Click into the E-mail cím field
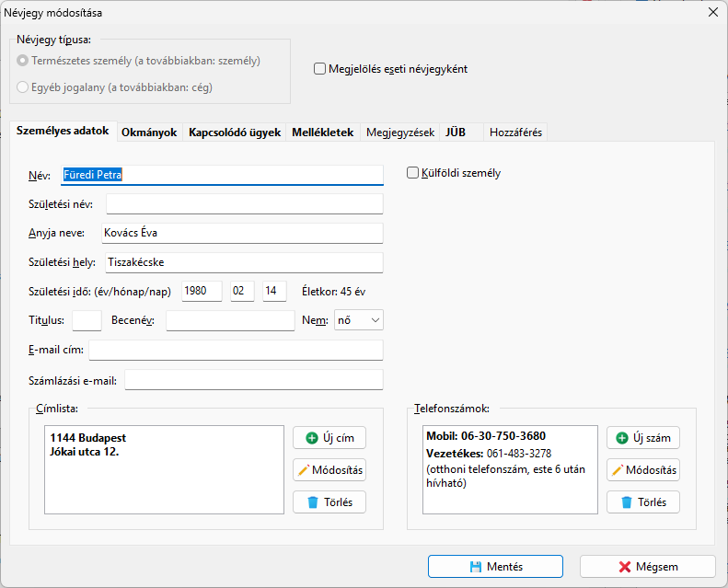 [x=236, y=351]
